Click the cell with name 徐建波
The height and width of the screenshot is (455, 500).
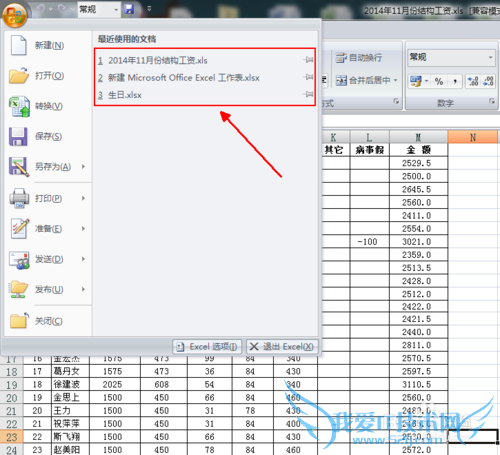point(71,384)
